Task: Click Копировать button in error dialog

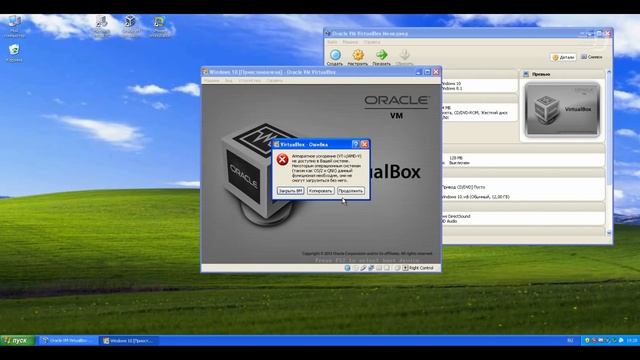Action: (321, 191)
